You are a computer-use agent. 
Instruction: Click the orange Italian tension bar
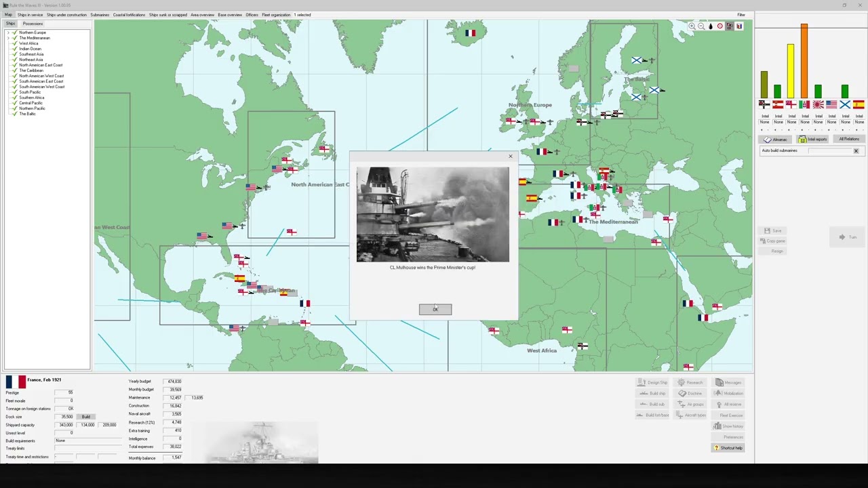804,61
